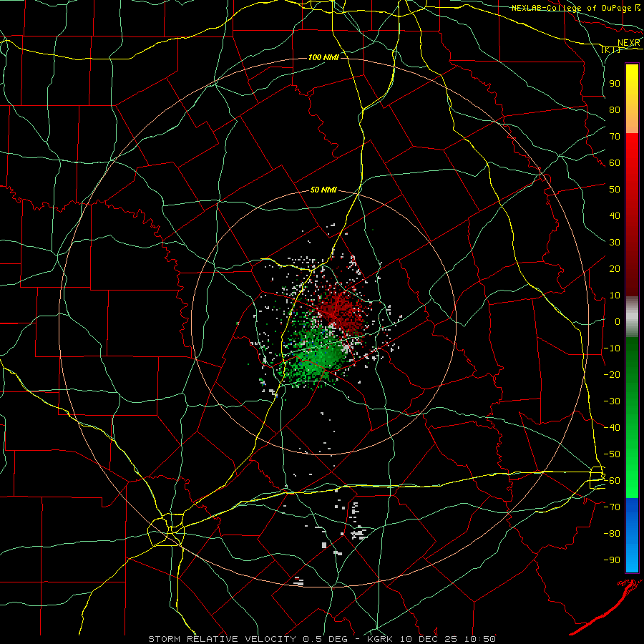
Task: Click the "50 NMI" range ring label
Action: (323, 190)
